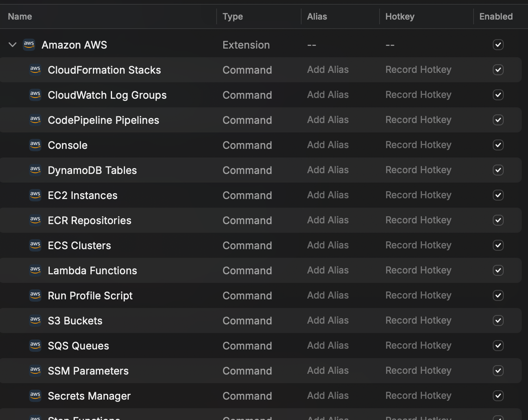Click the icon beside EC2 Instances
This screenshot has height=420, width=528.
[x=35, y=195]
